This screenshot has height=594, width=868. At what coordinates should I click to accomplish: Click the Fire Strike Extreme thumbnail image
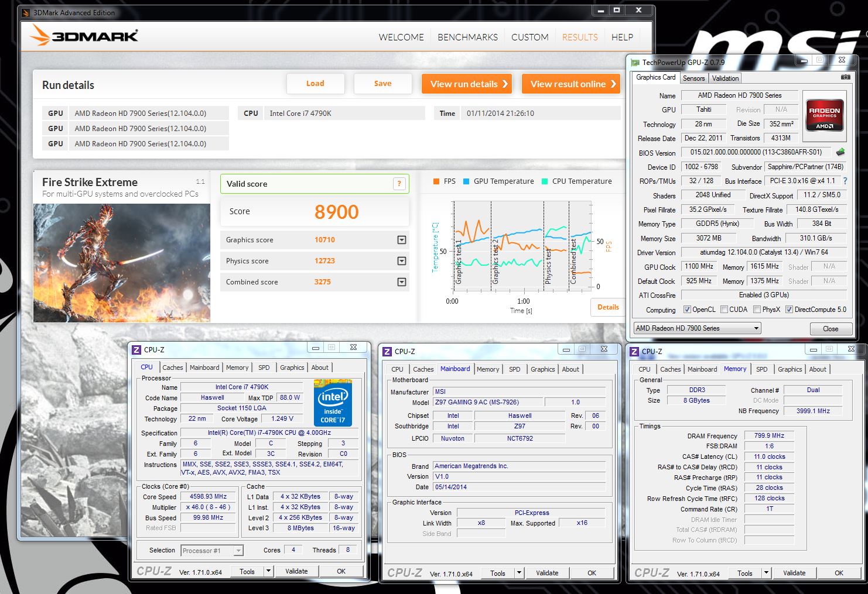(122, 263)
